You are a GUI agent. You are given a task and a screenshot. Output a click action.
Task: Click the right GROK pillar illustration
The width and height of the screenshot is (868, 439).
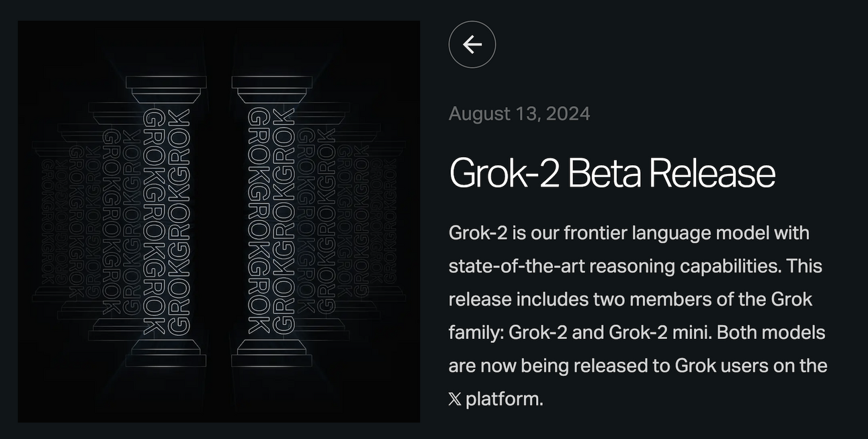click(273, 222)
